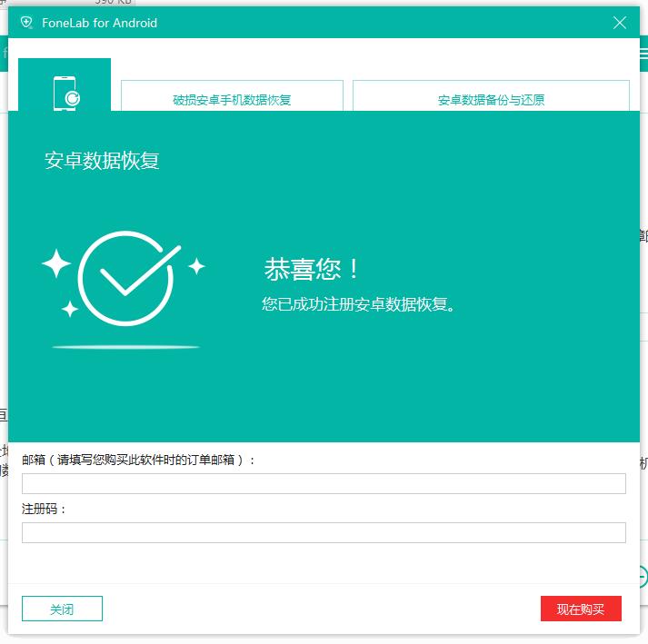Click the 安卓数据恢复 title text
The image size is (648, 644).
102,160
